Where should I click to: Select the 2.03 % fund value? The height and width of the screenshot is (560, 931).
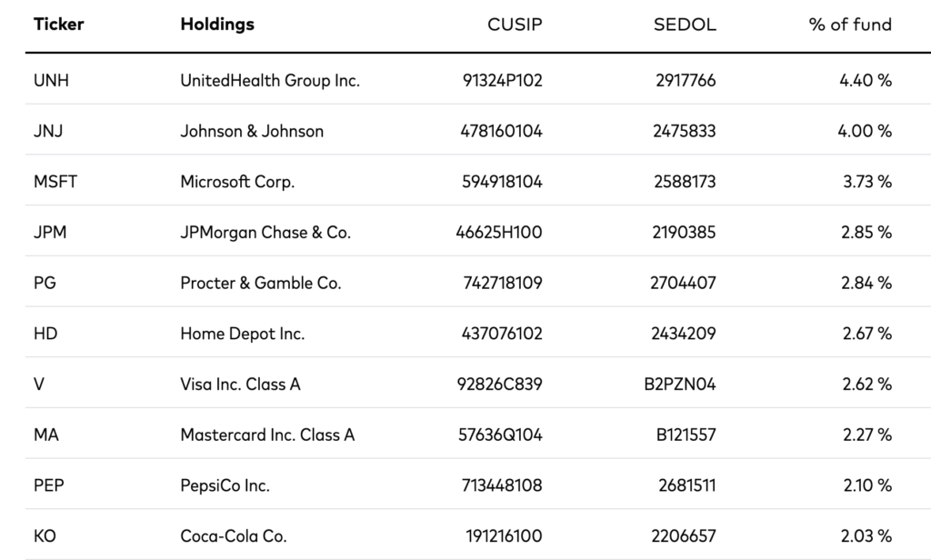[865, 536]
